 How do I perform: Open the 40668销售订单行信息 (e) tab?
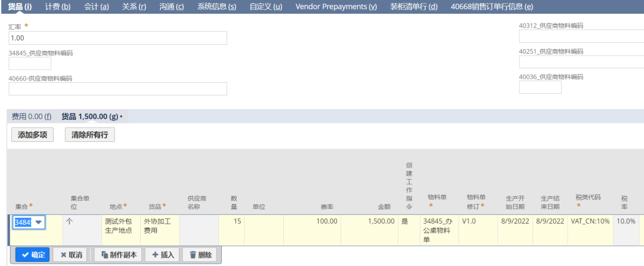pyautogui.click(x=491, y=7)
